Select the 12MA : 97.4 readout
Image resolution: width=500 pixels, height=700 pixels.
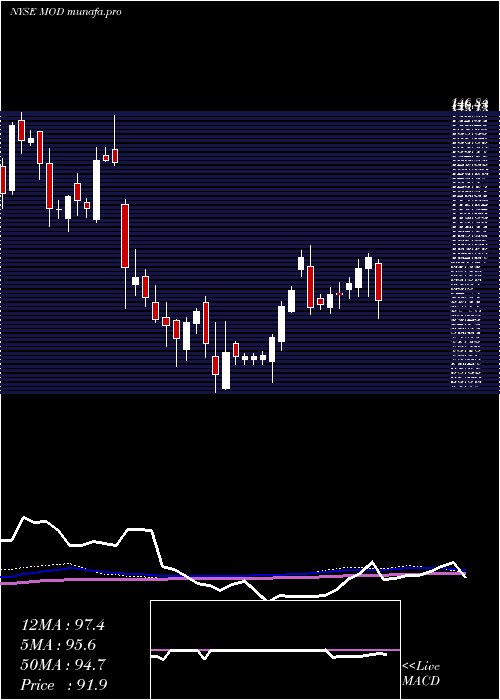pos(62,625)
